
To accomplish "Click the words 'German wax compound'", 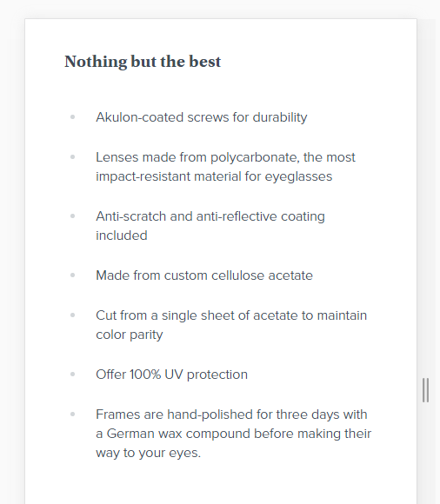I will 178,434.
